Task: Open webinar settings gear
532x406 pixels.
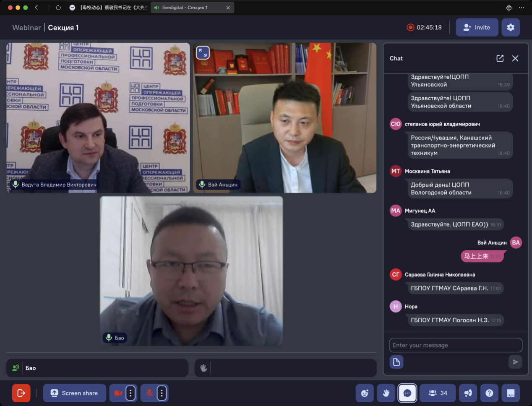Action: tap(511, 27)
